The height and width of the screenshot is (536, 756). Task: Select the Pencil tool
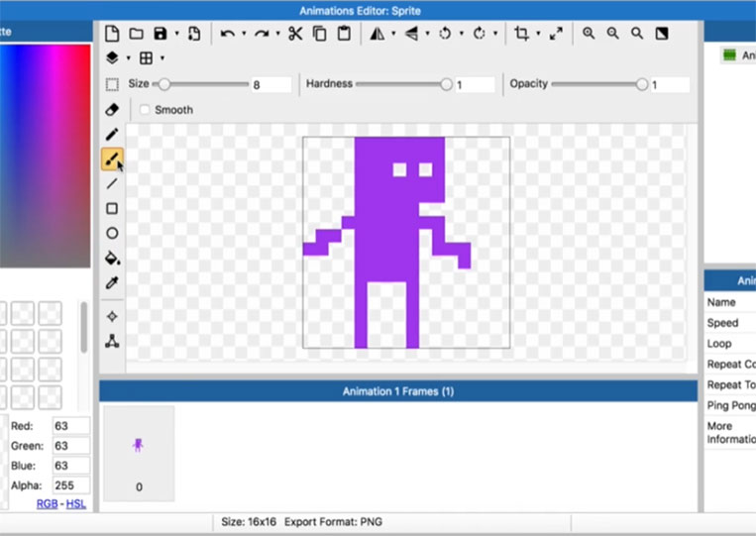(x=112, y=134)
